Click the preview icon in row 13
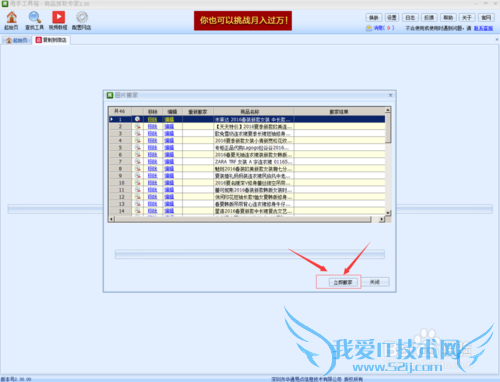Screen dimensions: 500x382 pos(137,204)
